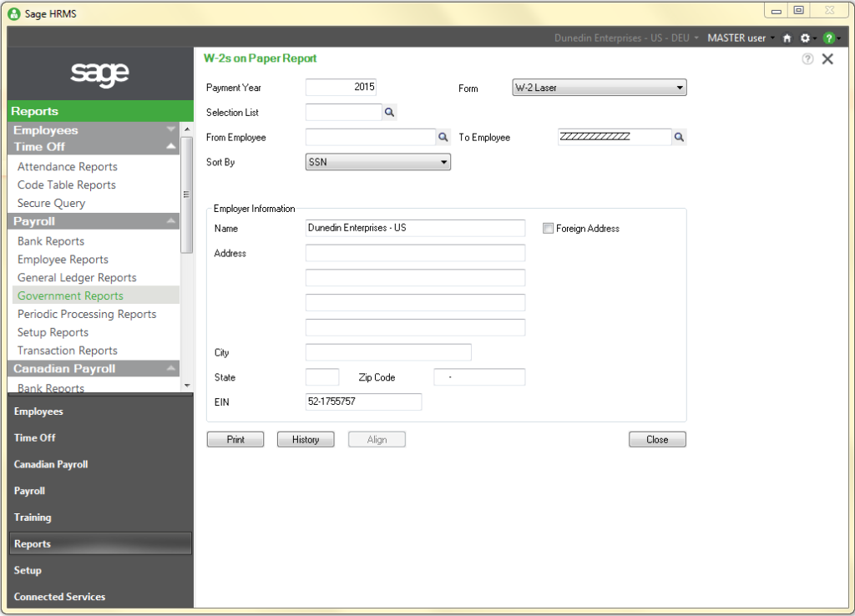The height and width of the screenshot is (616, 855).
Task: Click the help icon beside the report title
Action: pyautogui.click(x=807, y=58)
